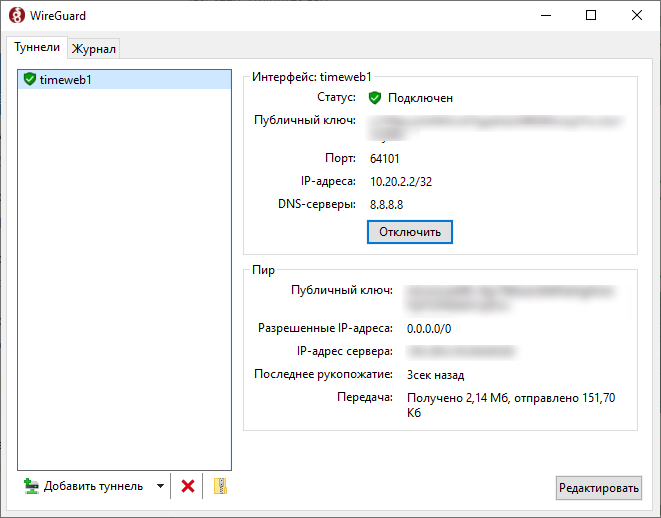Click green shield icon beside timeweb1 in list
Viewport: 661px width, 518px height.
29,79
